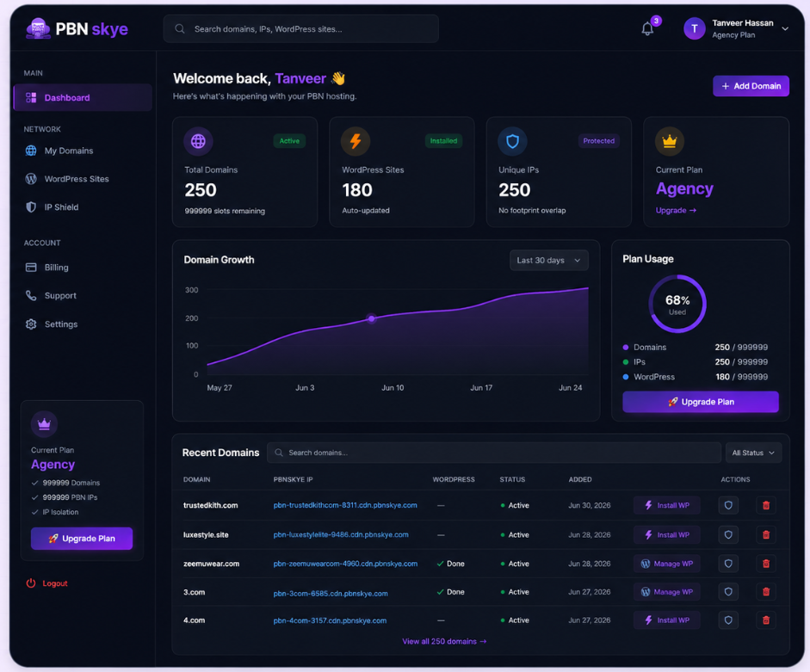Screen dimensions: 810x672
Task: Open IP shield for zeemuwear.com row
Action: (x=728, y=564)
